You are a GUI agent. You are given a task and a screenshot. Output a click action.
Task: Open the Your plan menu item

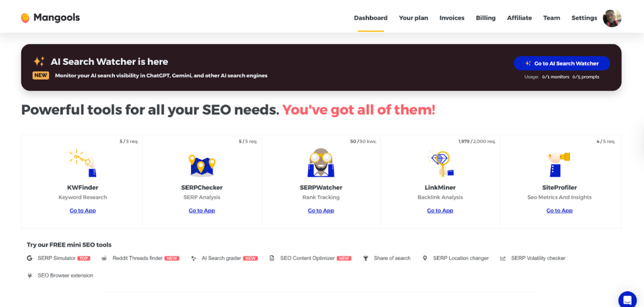pos(413,18)
